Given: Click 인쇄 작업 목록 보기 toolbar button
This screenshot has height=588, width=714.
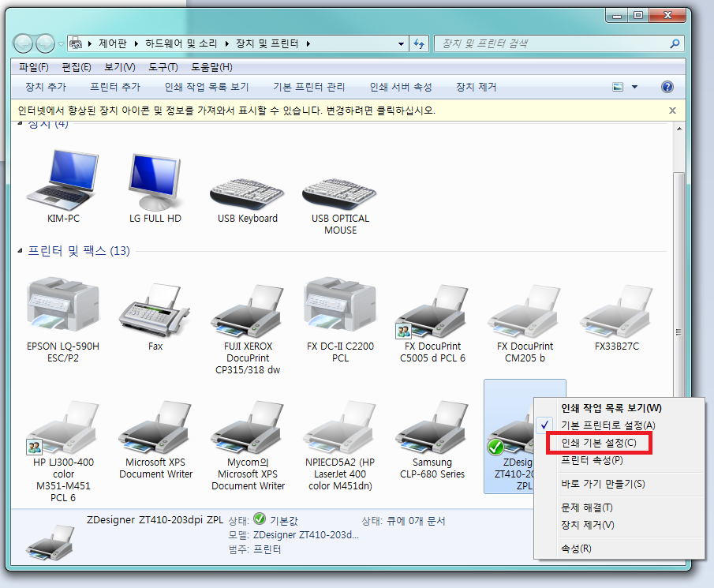Looking at the screenshot, I should [x=207, y=87].
